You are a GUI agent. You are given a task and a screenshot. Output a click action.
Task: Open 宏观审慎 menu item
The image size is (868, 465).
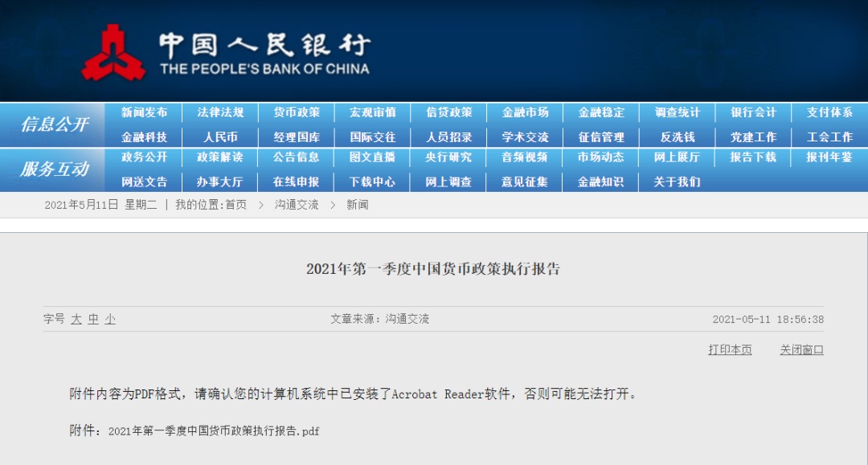coord(373,112)
